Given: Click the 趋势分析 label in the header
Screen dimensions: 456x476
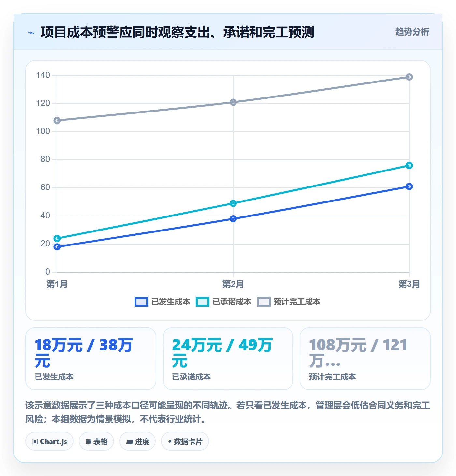Looking at the screenshot, I should (412, 32).
